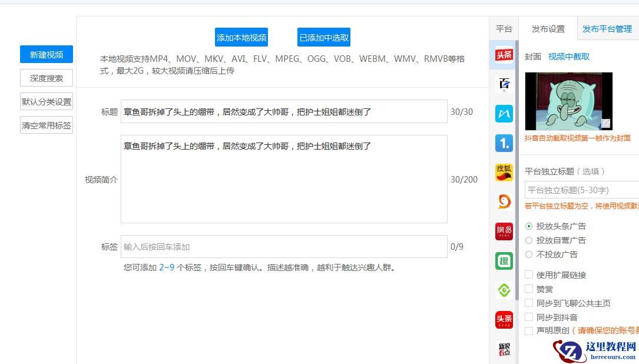Click 已添加中选取 button

pos(324,38)
